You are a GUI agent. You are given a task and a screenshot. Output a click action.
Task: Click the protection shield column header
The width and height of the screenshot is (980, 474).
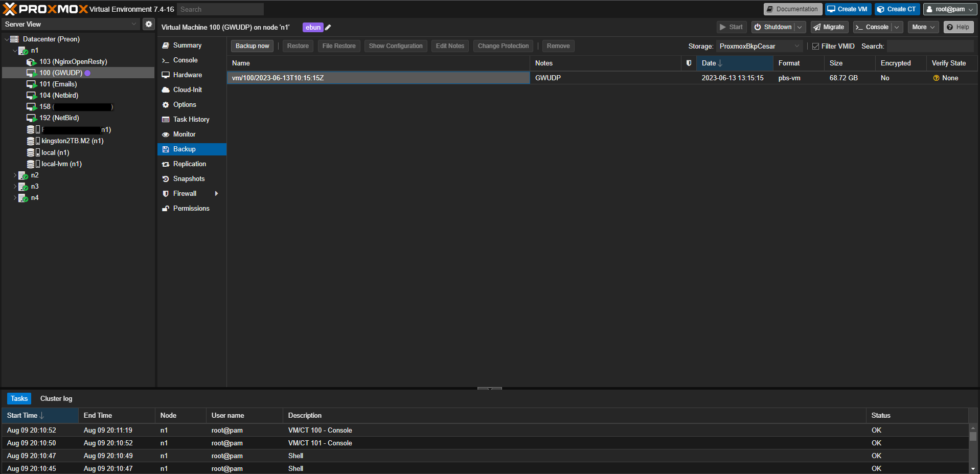(x=689, y=63)
